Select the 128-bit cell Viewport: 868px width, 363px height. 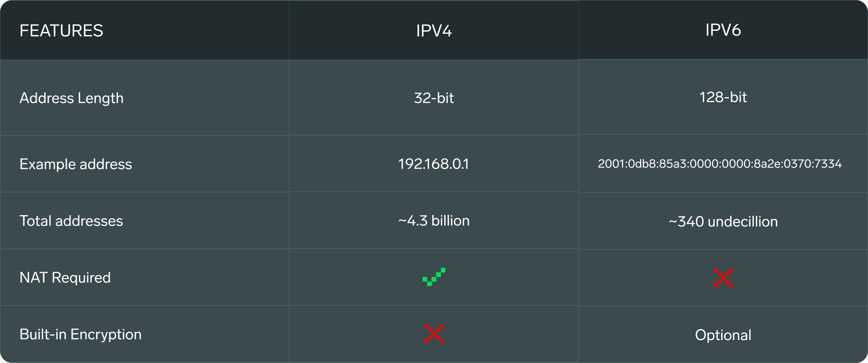click(723, 97)
